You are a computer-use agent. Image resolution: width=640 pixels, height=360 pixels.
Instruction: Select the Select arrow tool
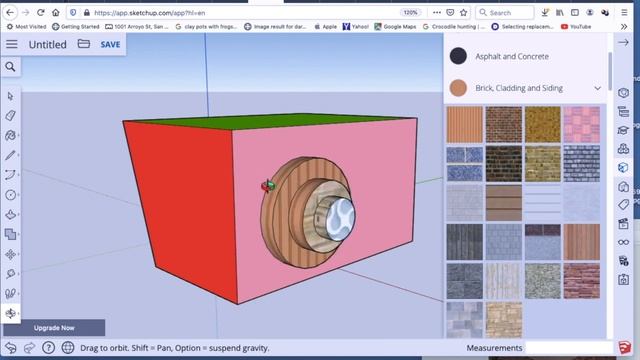pyautogui.click(x=11, y=96)
